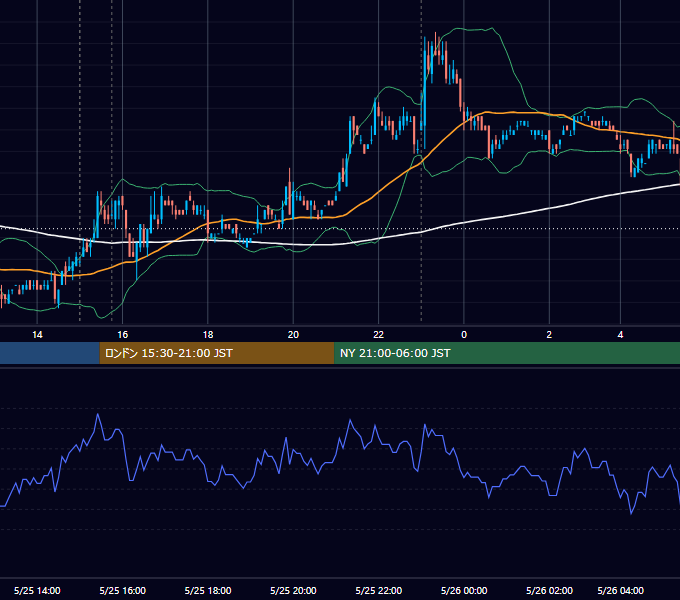This screenshot has width=680, height=600.
Task: Click the NY 21:00-06:00 JST session bar
Action: pyautogui.click(x=507, y=353)
